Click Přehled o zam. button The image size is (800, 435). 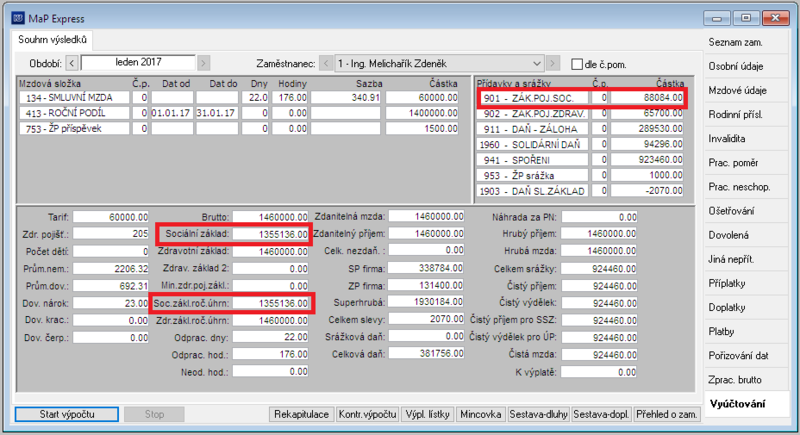tap(666, 414)
